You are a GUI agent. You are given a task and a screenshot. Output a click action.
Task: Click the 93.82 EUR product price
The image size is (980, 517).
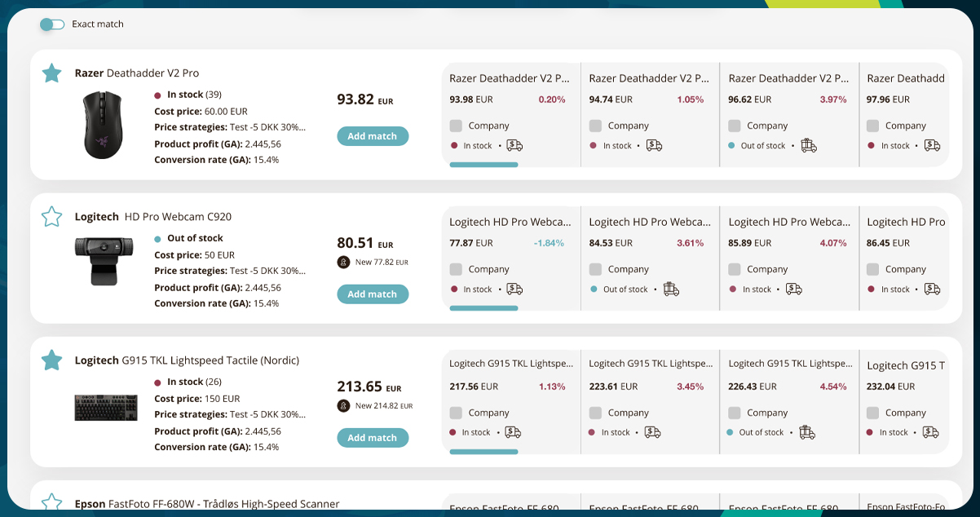(365, 99)
